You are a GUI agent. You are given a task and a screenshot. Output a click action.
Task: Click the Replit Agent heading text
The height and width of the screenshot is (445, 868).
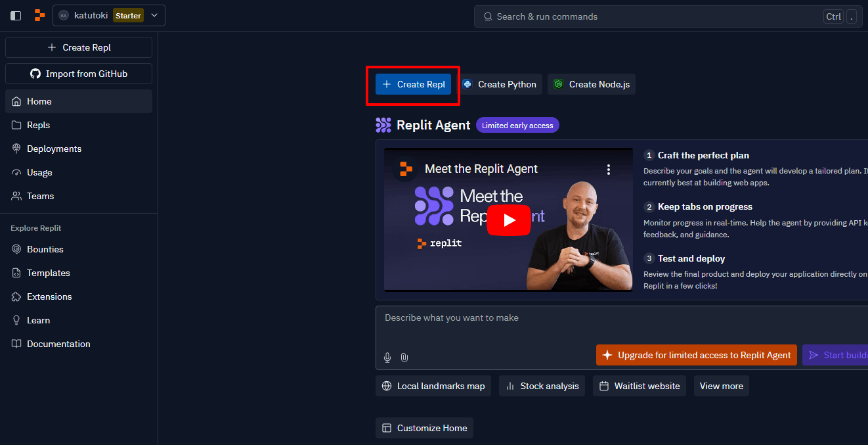tap(433, 125)
